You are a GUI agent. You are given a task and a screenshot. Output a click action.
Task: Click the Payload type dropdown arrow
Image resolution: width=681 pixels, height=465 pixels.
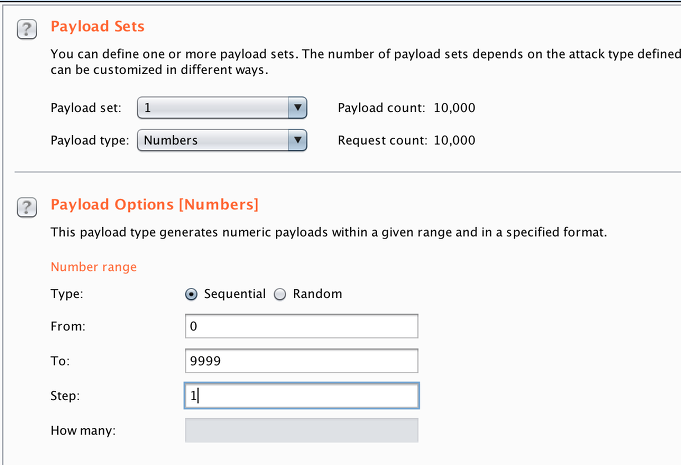(x=298, y=140)
